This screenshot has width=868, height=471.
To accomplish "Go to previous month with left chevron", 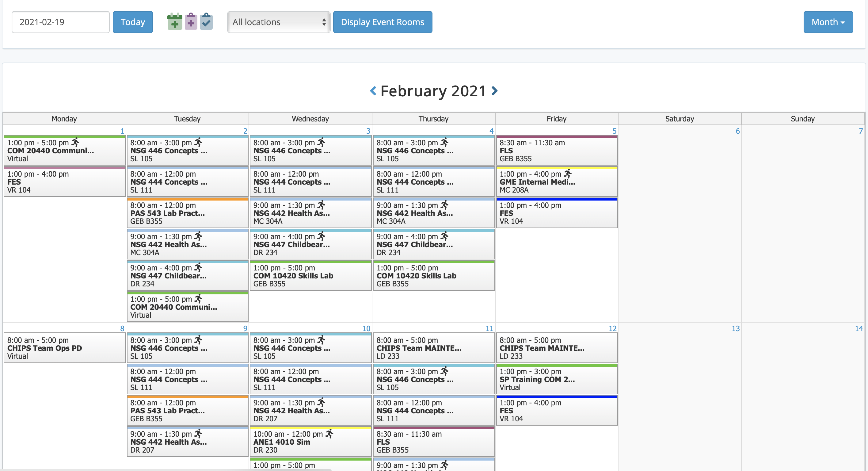I will coord(373,91).
